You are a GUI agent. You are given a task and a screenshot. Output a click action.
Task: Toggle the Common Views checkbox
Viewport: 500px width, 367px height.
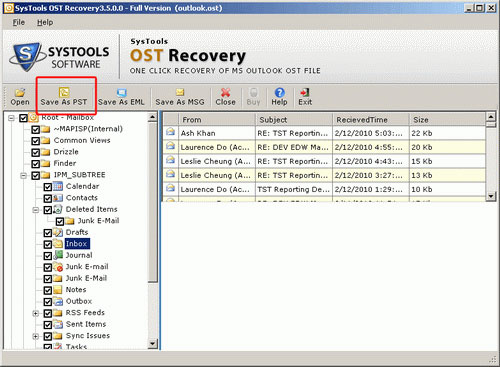pos(36,141)
